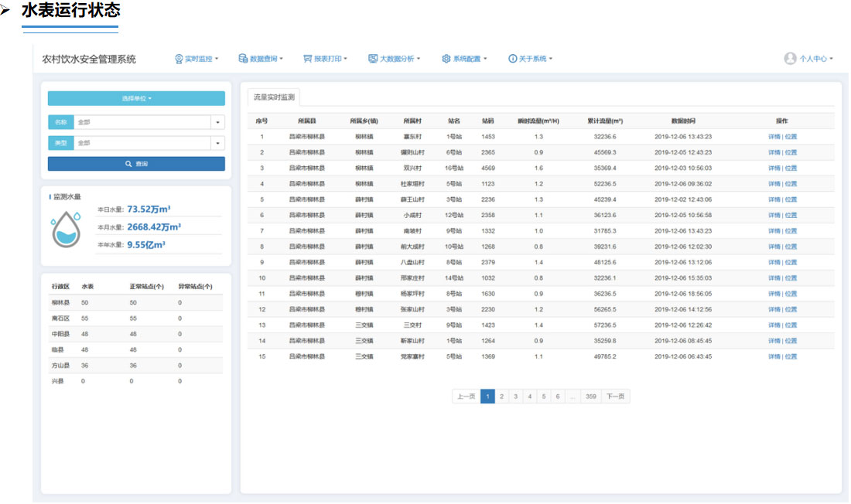Click the 类型 input field
The image size is (851, 504).
point(142,143)
